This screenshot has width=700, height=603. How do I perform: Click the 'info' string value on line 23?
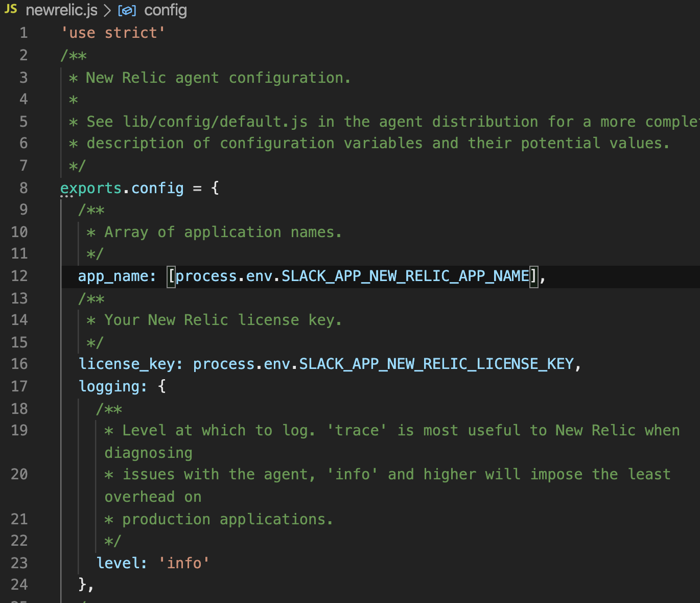click(x=184, y=563)
